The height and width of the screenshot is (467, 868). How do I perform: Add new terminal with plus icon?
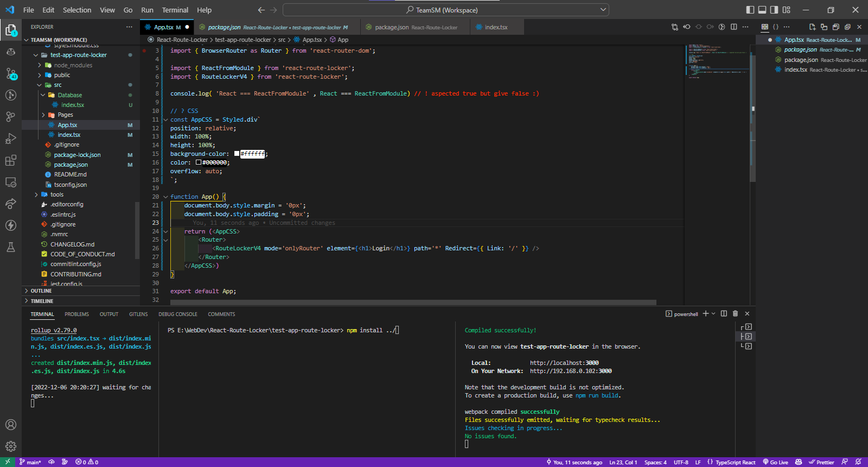pos(706,313)
